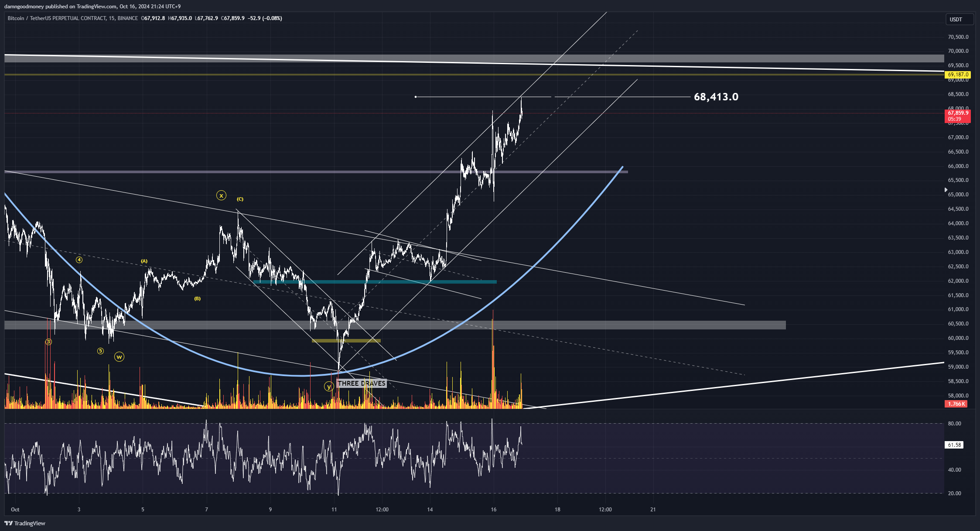The height and width of the screenshot is (531, 980).
Task: Click the 14 date label on time axis
Action: (x=430, y=509)
